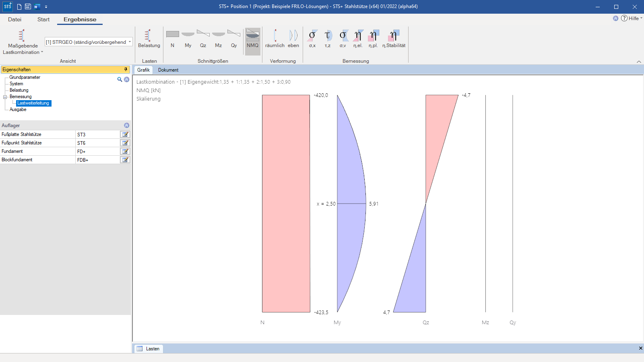The height and width of the screenshot is (362, 644).
Task: Open the Hilfe help menu
Action: [632, 18]
